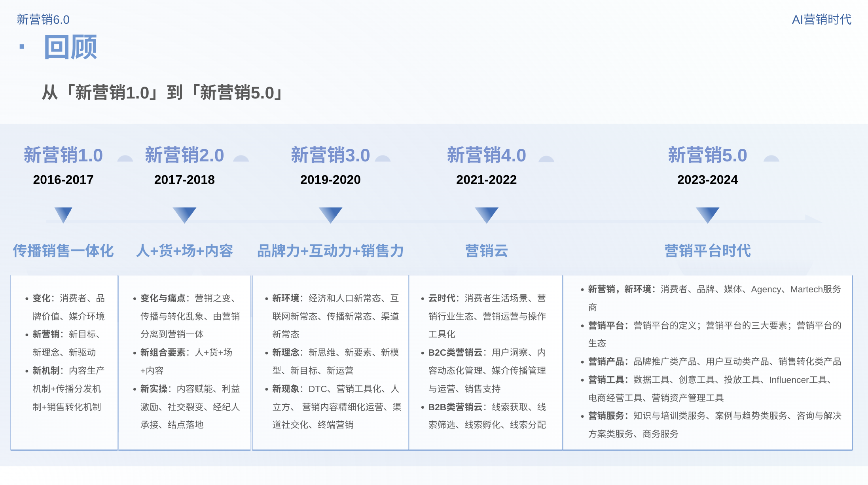Click the small square bullet before 回顾

point(22,47)
